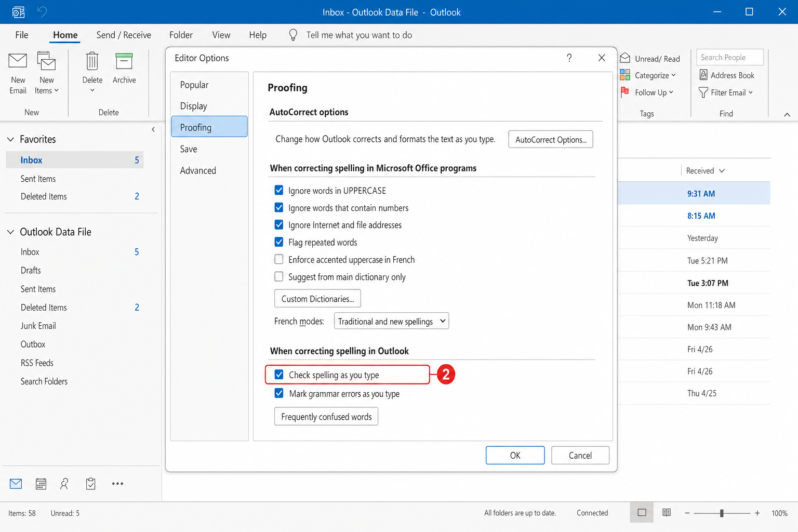The height and width of the screenshot is (532, 798).
Task: Select the View ribbon tab
Action: pos(221,35)
